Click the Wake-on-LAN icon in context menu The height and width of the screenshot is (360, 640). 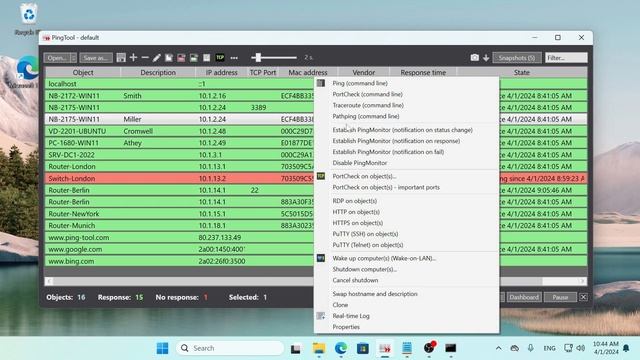pyautogui.click(x=321, y=258)
